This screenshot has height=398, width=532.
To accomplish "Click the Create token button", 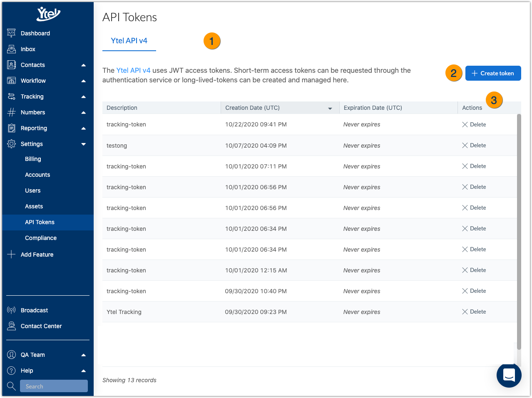I will [x=493, y=73].
